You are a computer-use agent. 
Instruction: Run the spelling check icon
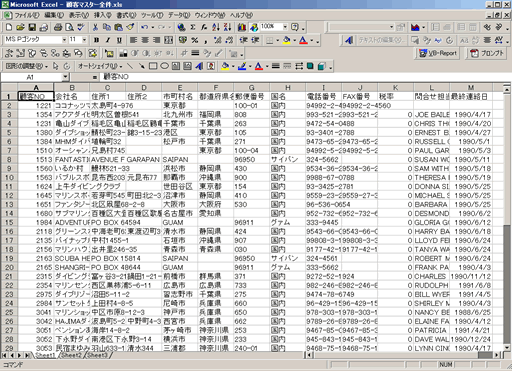point(81,27)
